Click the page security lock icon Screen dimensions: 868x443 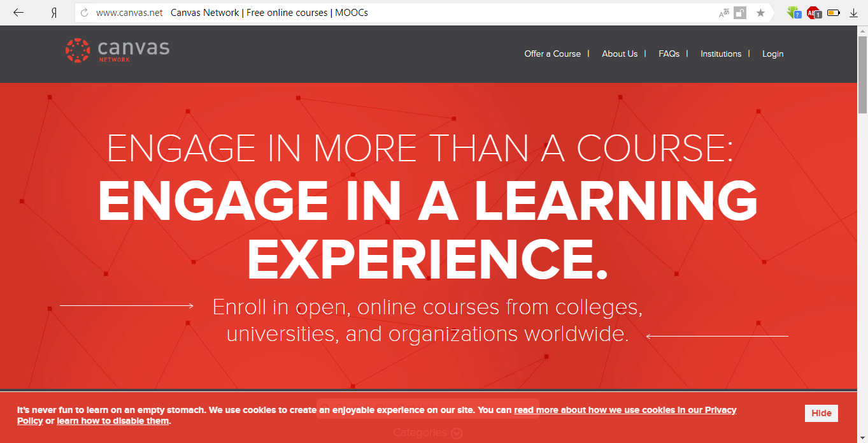point(740,12)
